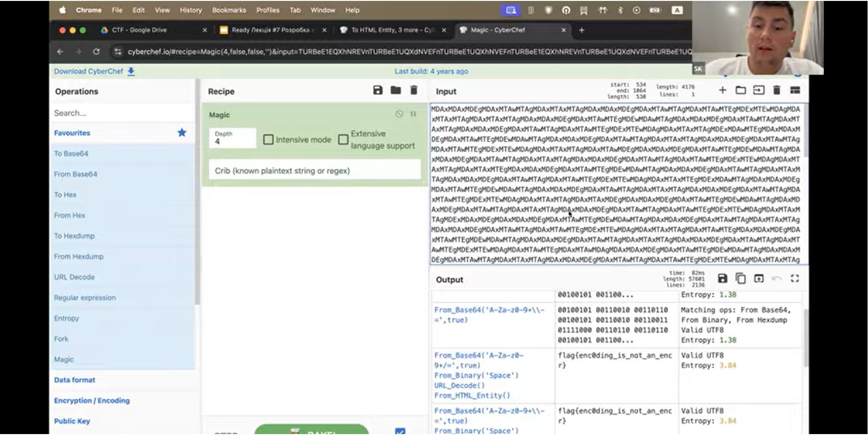Copy the output to clipboard
This screenshot has width=868, height=435.
click(741, 278)
